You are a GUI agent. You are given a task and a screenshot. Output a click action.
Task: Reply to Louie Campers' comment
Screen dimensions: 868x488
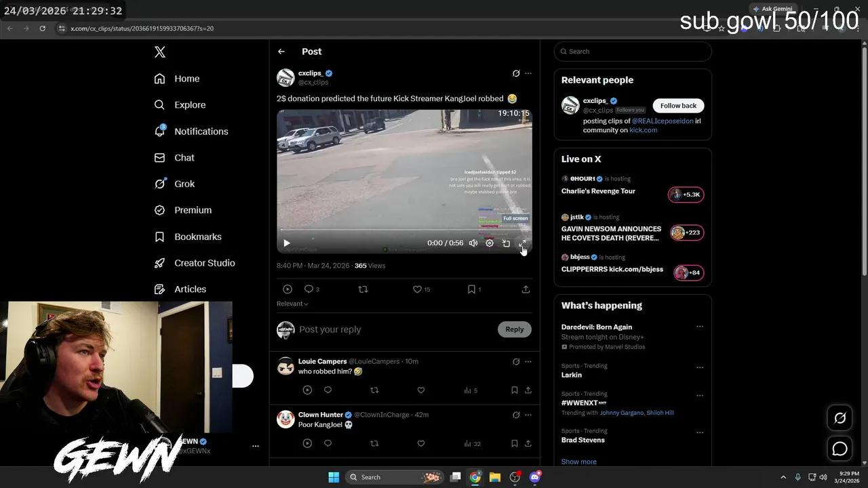[x=328, y=390]
